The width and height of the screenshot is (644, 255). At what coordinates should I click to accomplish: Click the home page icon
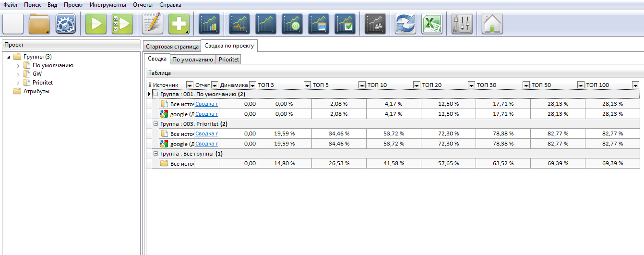click(492, 24)
